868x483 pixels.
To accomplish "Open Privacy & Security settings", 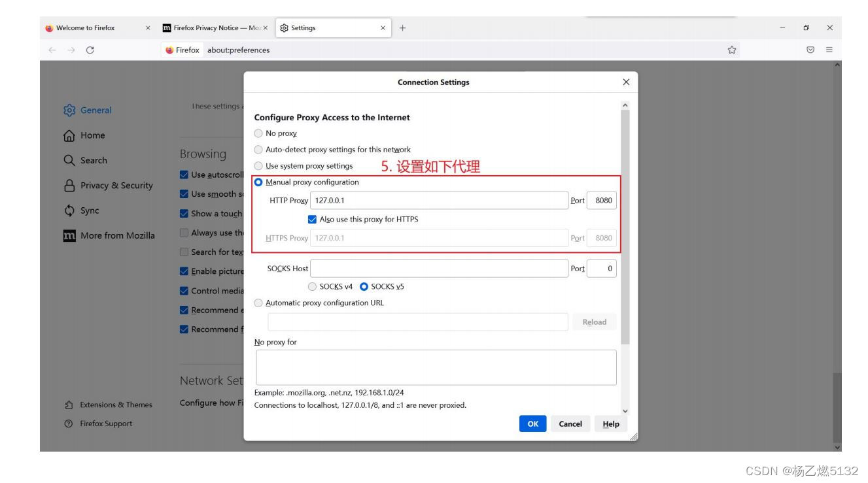I will click(x=109, y=186).
